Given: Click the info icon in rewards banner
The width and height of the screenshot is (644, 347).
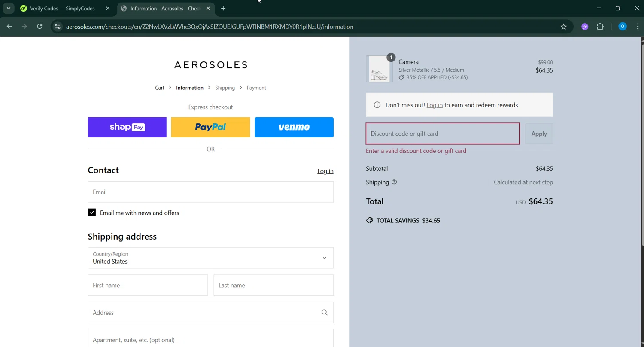Looking at the screenshot, I should click(377, 105).
